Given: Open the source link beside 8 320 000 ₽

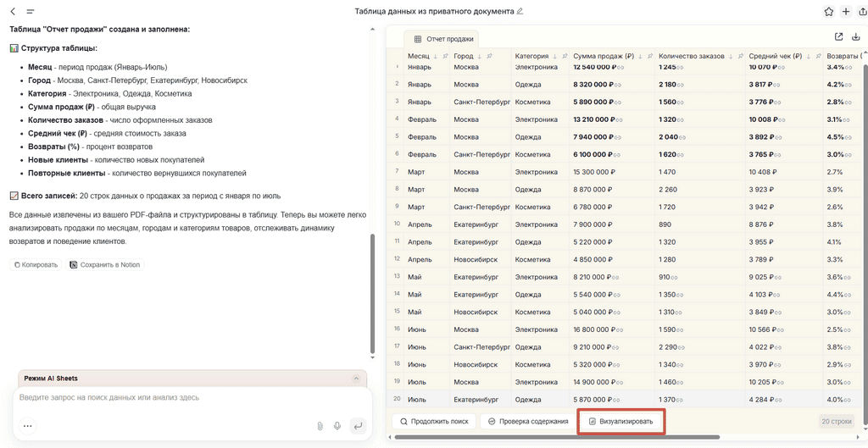Looking at the screenshot, I should click(x=620, y=85).
